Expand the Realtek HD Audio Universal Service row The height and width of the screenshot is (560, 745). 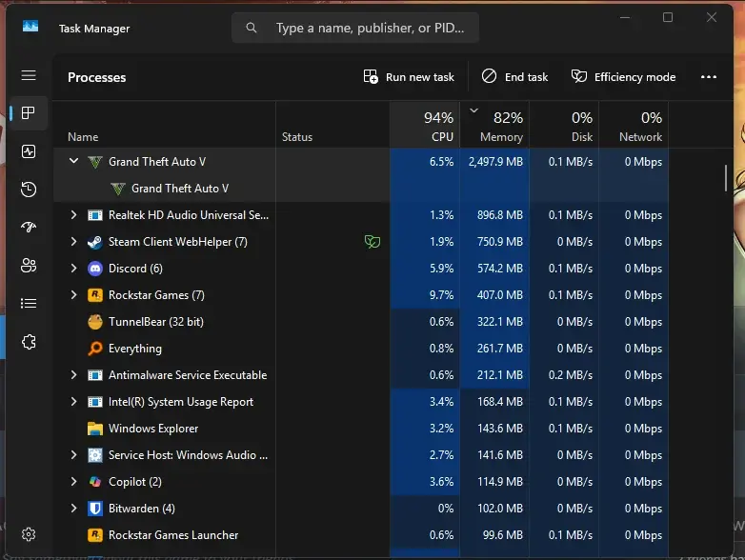point(73,214)
